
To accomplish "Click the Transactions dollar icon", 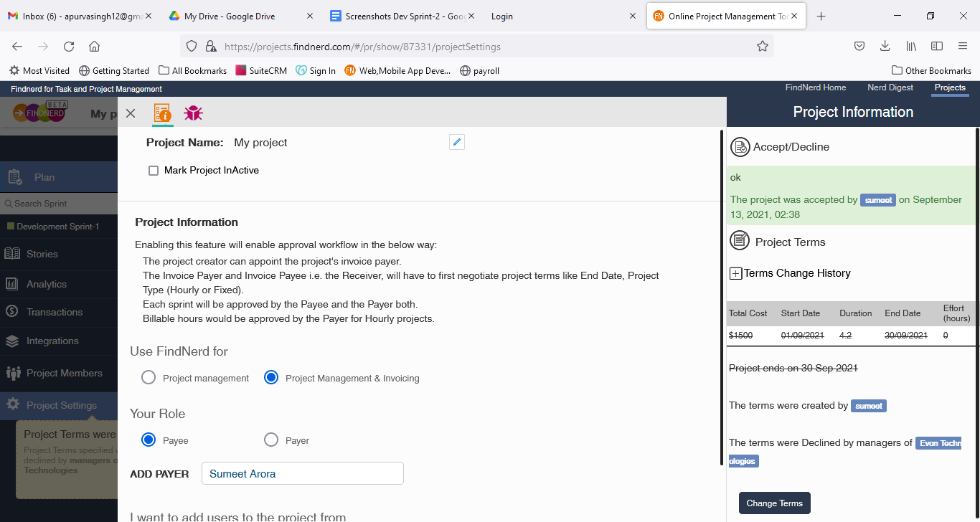I will click(x=12, y=312).
